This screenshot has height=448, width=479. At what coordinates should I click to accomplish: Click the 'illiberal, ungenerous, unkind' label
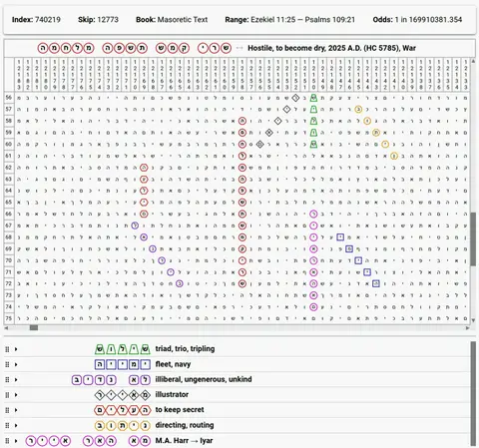click(204, 379)
